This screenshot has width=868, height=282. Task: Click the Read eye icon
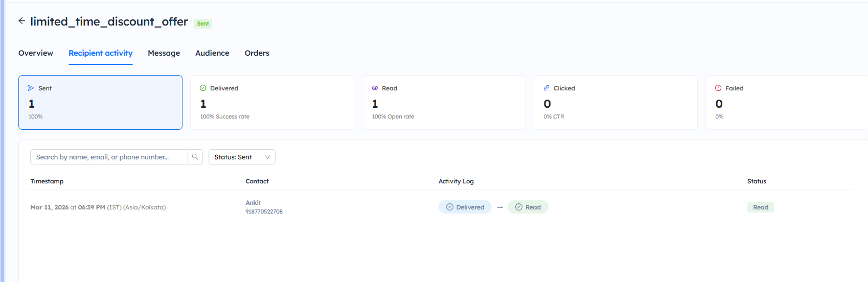click(375, 88)
